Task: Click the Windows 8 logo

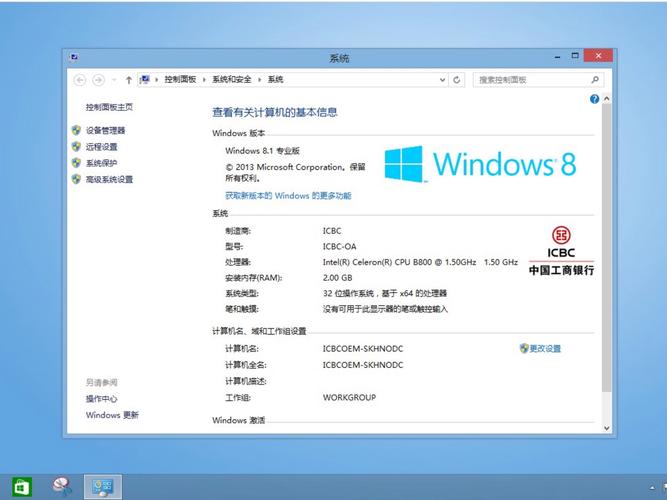Action: 480,164
